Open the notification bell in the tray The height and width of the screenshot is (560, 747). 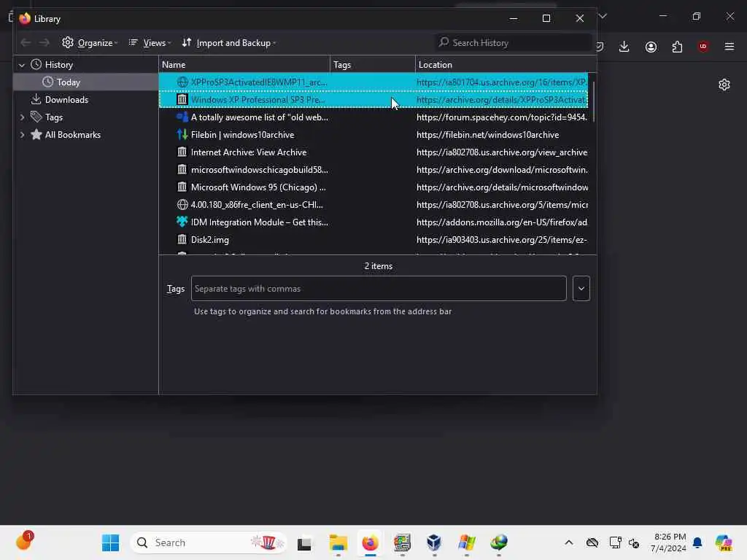[x=697, y=542]
